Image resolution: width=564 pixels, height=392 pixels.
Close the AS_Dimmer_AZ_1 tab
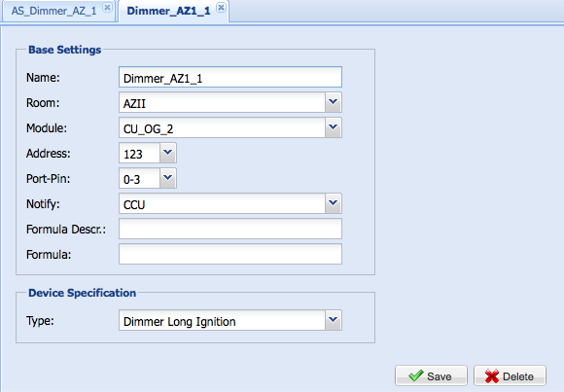click(x=107, y=7)
